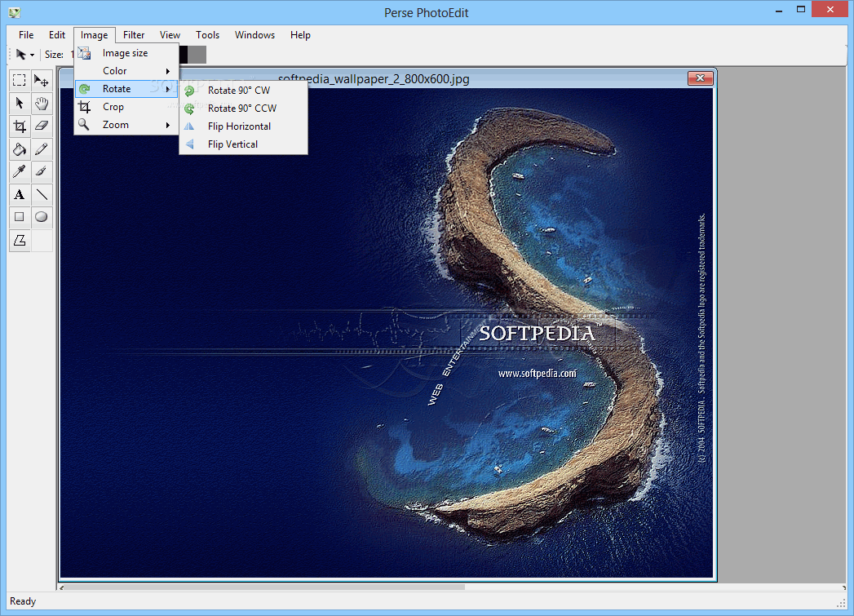This screenshot has height=616, width=854.
Task: Open the View menu
Action: tap(170, 35)
